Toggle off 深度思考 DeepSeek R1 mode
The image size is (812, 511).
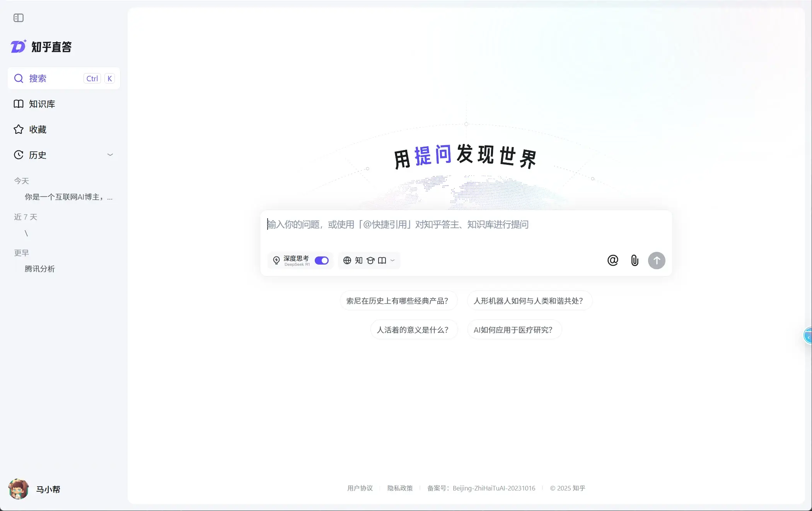[x=321, y=260]
